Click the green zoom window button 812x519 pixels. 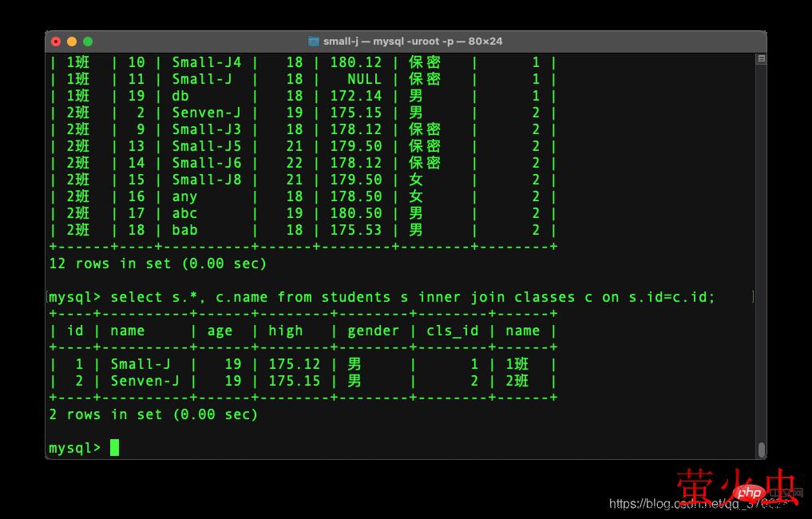88,42
